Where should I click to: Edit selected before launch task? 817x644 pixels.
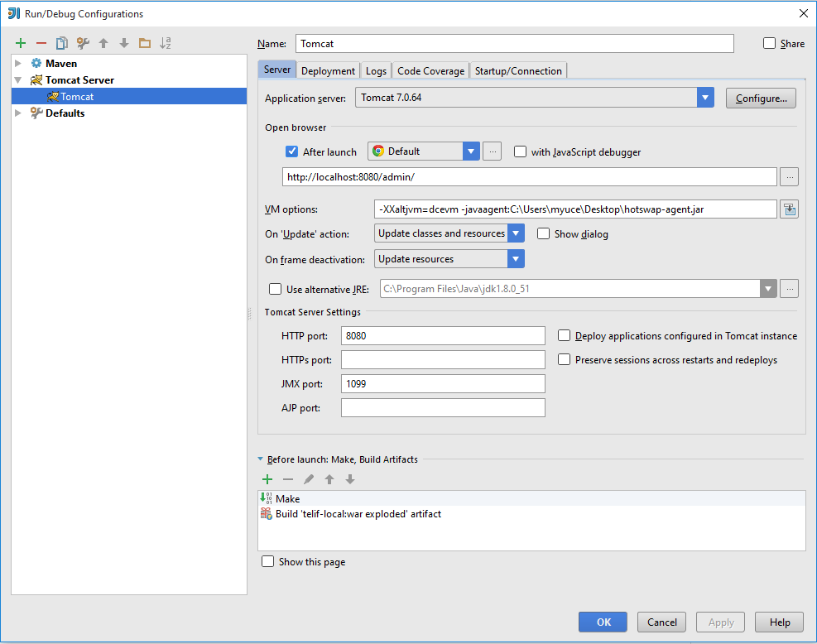tap(309, 479)
